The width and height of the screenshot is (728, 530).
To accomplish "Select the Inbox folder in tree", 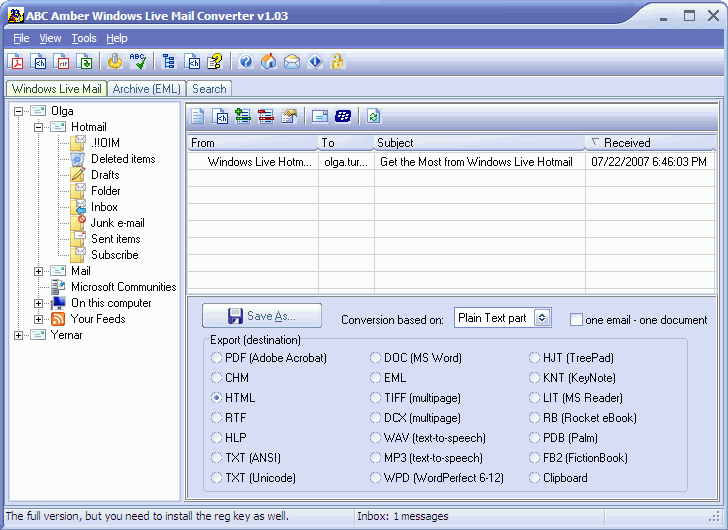I will 104,207.
